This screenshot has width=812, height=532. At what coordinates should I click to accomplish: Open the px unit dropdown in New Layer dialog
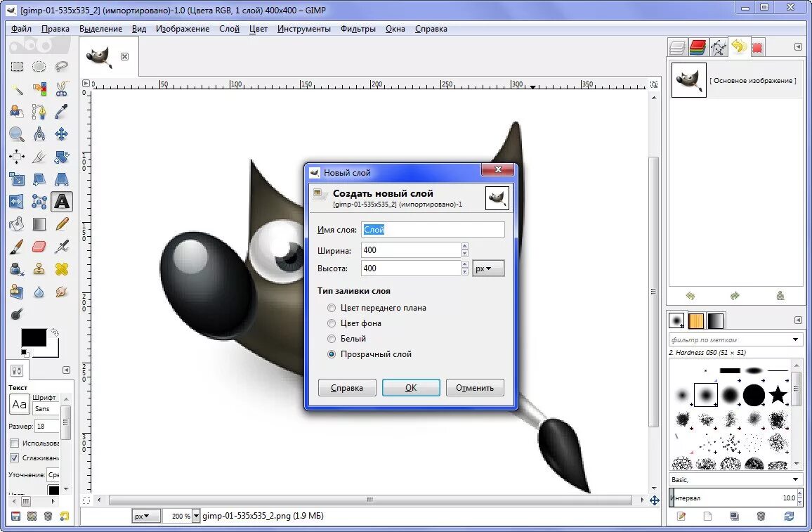(x=487, y=268)
